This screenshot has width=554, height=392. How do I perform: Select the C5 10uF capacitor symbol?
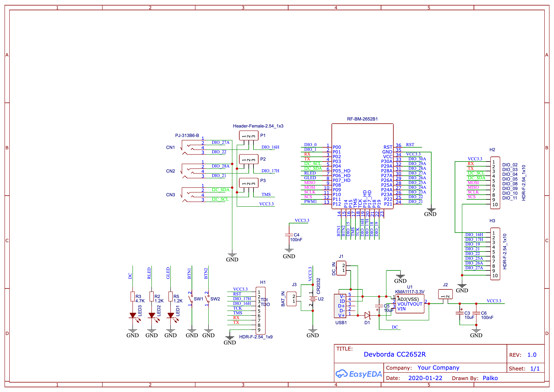tap(379, 306)
